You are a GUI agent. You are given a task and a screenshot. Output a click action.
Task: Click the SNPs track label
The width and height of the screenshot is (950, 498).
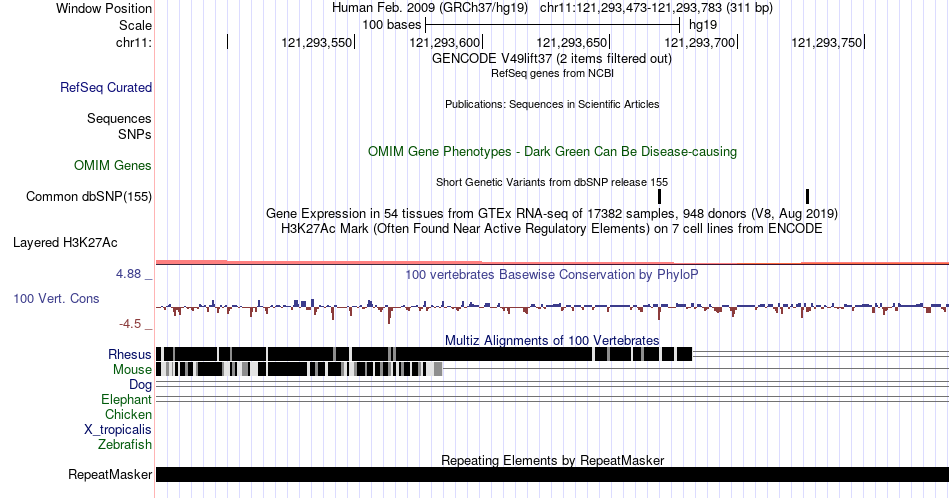point(135,134)
